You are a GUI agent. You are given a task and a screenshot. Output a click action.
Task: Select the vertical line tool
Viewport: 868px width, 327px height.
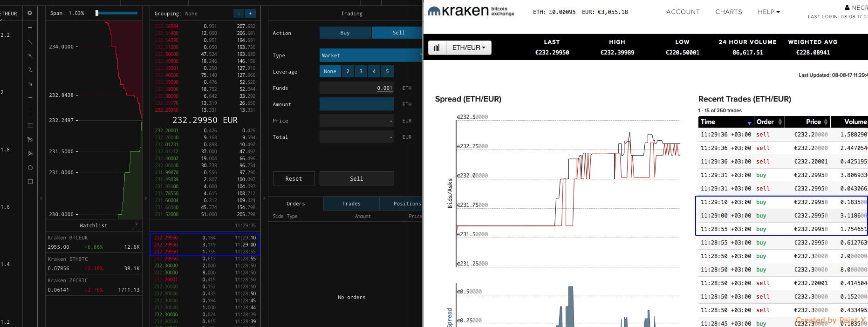point(30,112)
